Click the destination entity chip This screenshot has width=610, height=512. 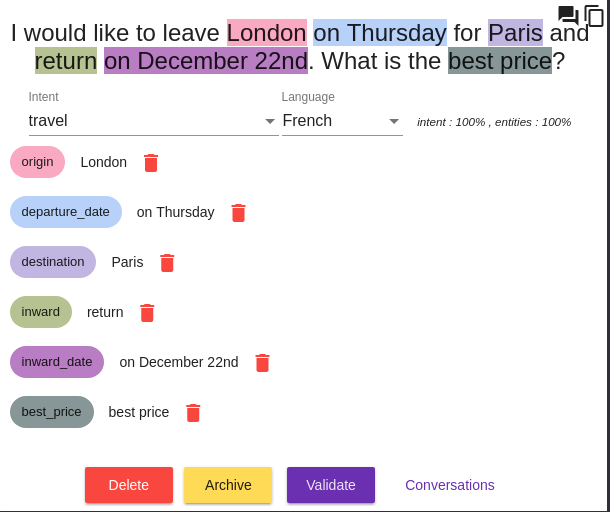[x=53, y=262]
